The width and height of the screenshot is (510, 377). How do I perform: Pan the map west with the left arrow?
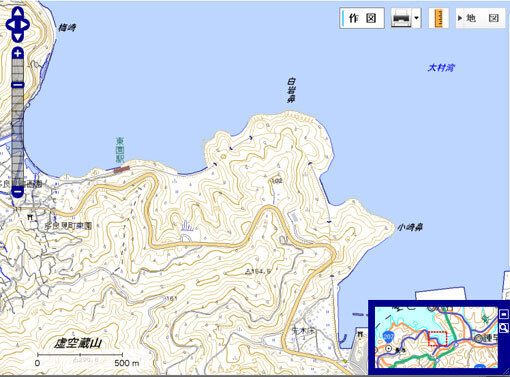click(x=11, y=25)
